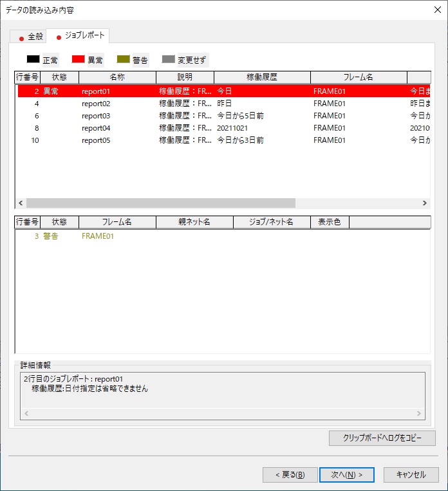This screenshot has width=448, height=491.
Task: Select the ジョブレポート tab
Action: 78,35
